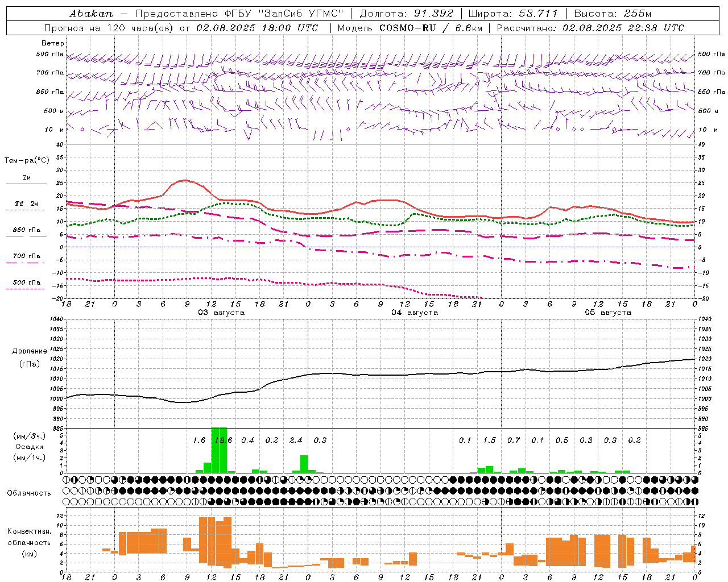Select the "1.5" precipitation amount
728x582 pixels.
[489, 440]
